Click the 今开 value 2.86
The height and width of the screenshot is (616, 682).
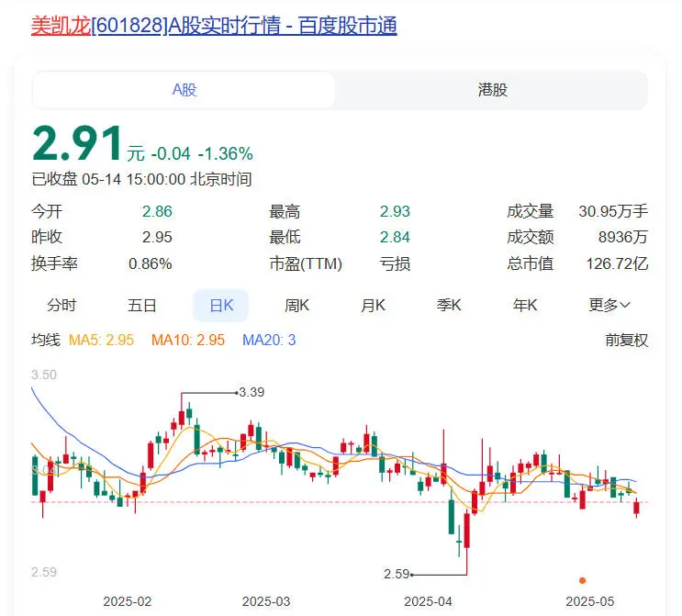tap(157, 211)
